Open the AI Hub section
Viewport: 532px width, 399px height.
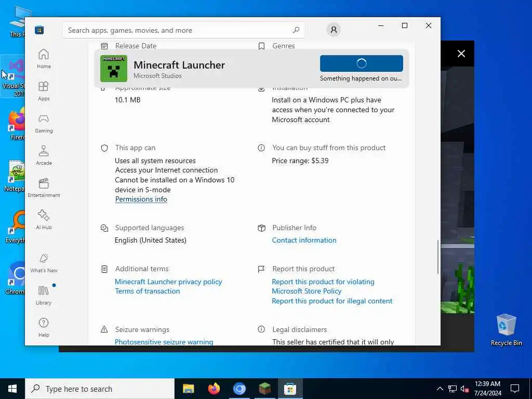(44, 220)
